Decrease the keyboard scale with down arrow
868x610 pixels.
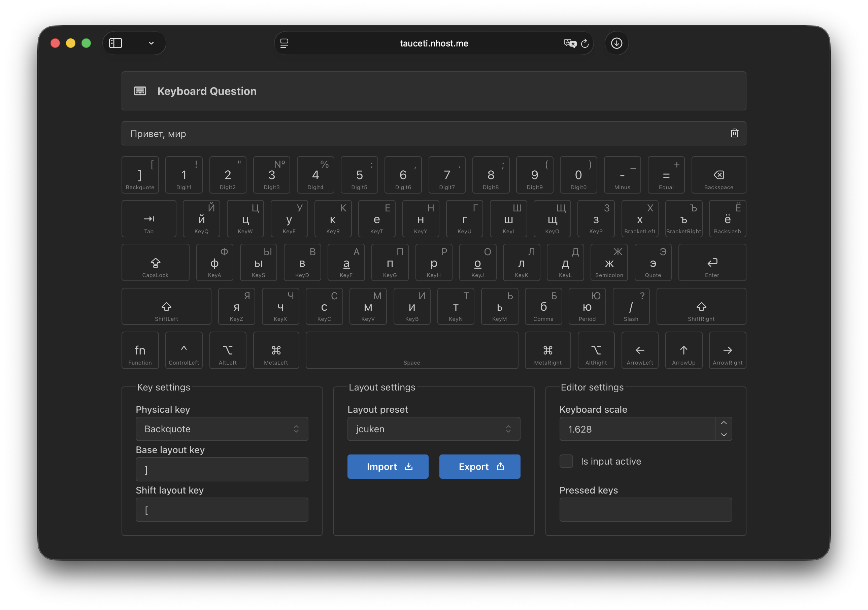(724, 435)
